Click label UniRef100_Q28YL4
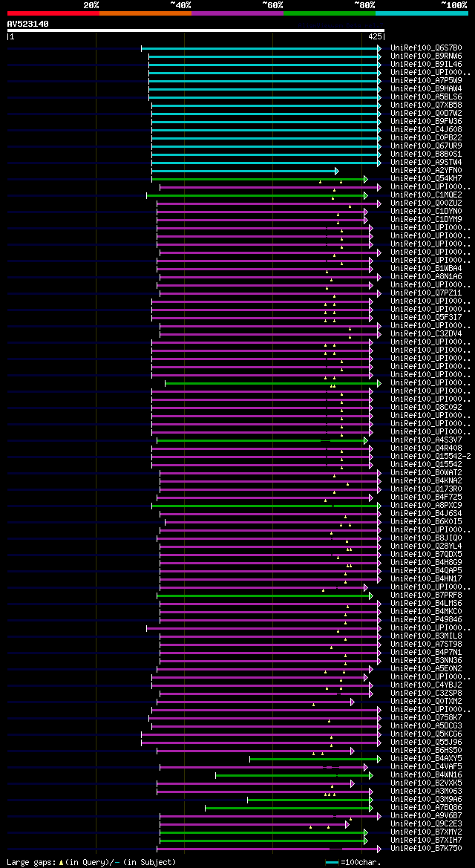 pyautogui.click(x=426, y=546)
